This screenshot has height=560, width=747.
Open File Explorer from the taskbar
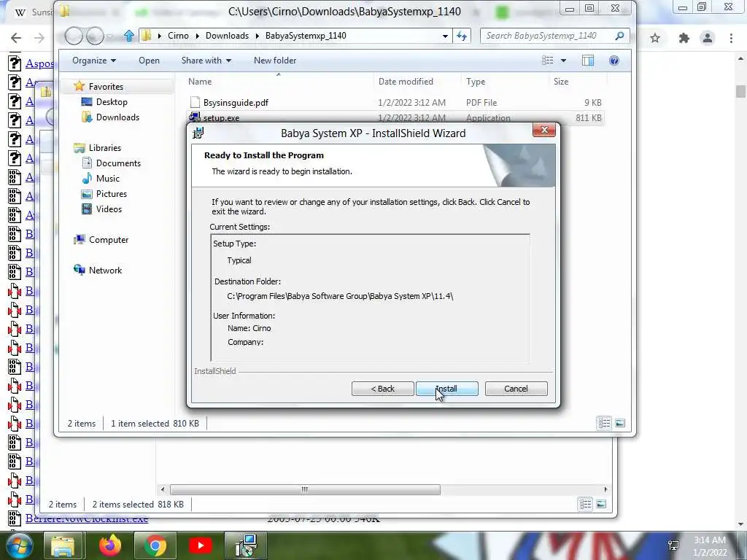(x=63, y=545)
